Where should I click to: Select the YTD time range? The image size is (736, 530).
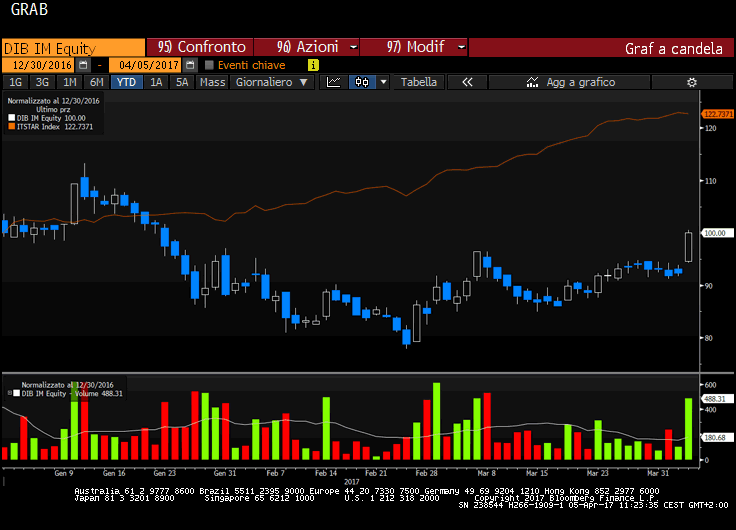click(x=126, y=82)
